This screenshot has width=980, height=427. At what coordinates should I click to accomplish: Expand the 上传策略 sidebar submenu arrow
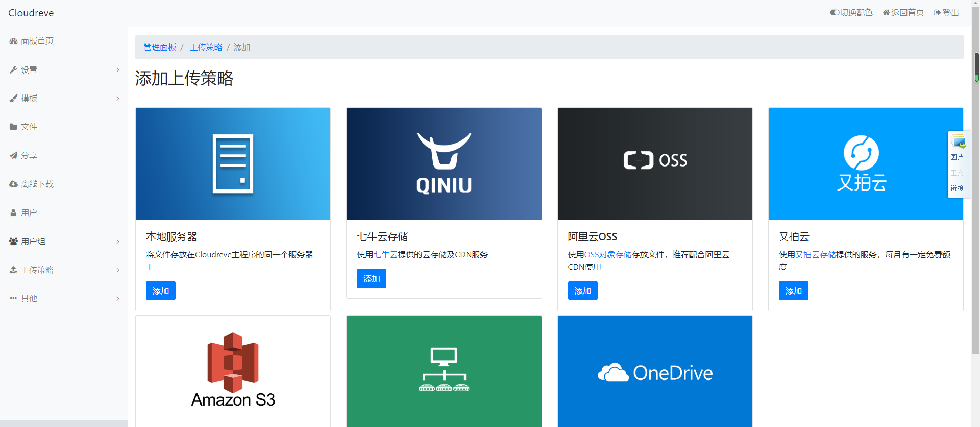click(118, 270)
